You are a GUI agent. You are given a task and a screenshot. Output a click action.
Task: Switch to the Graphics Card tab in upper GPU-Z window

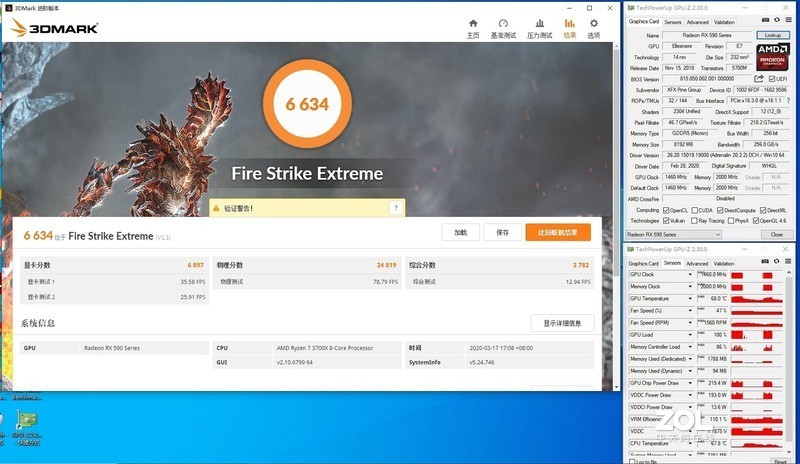tap(643, 21)
